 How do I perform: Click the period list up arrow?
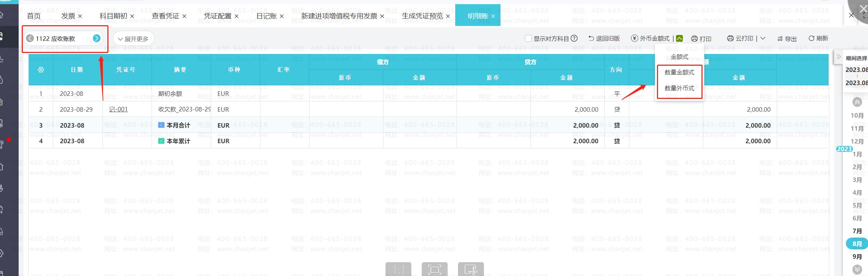click(857, 102)
